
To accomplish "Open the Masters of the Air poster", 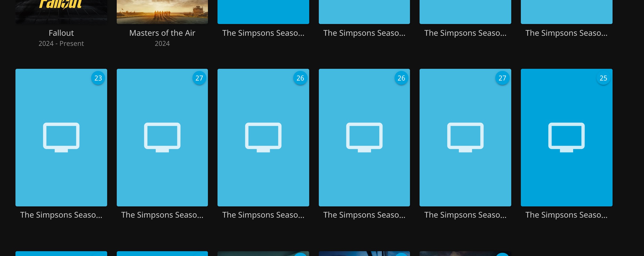I will pyautogui.click(x=162, y=11).
